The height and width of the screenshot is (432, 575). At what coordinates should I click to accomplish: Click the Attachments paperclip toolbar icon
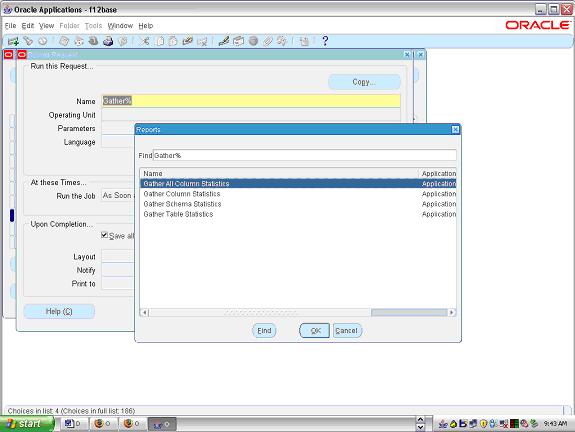click(x=268, y=41)
